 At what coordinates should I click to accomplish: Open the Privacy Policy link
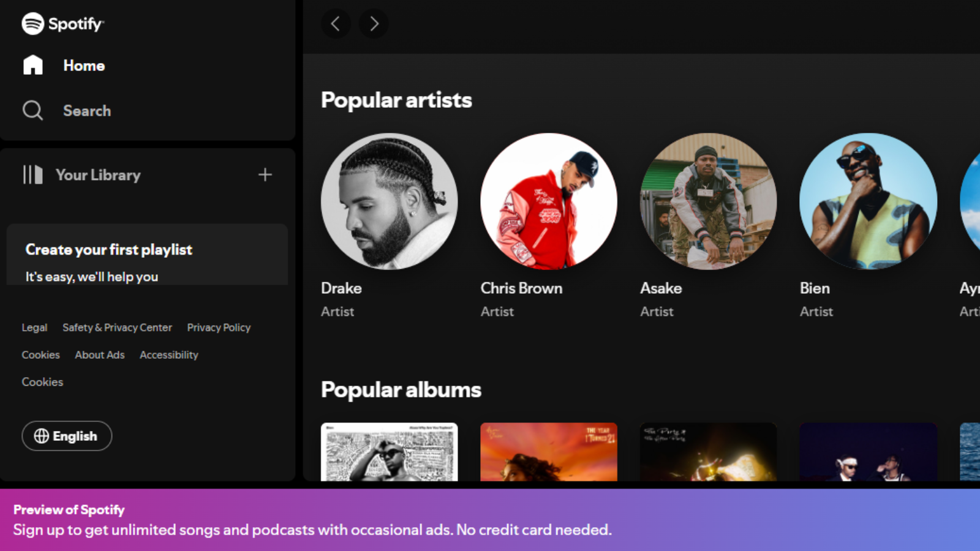coord(219,328)
